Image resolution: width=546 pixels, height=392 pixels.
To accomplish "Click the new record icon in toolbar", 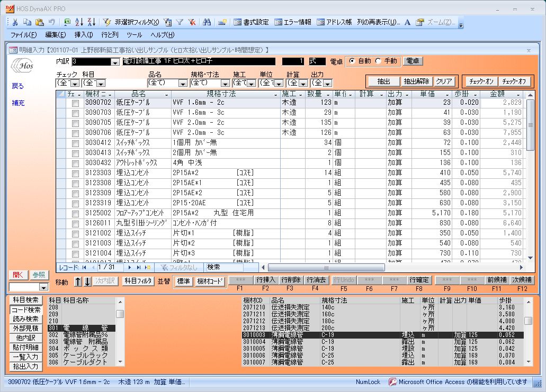I will pyautogui.click(x=222, y=22).
